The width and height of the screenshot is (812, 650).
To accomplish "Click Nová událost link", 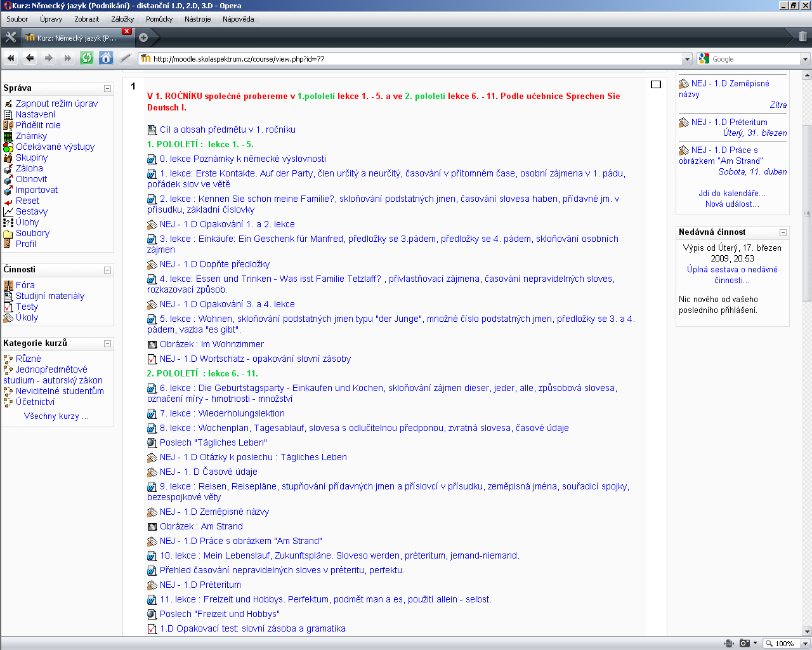I will point(732,204).
